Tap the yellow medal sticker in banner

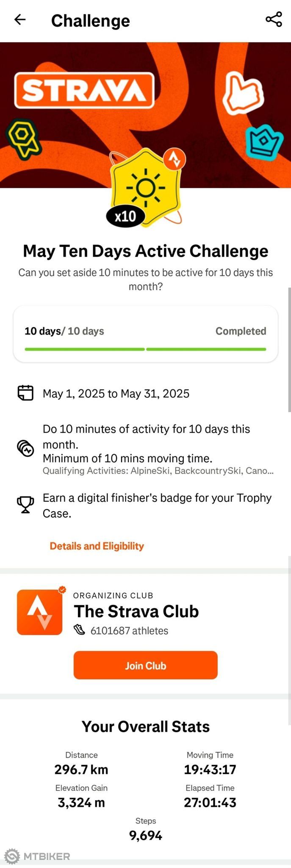pos(24,138)
